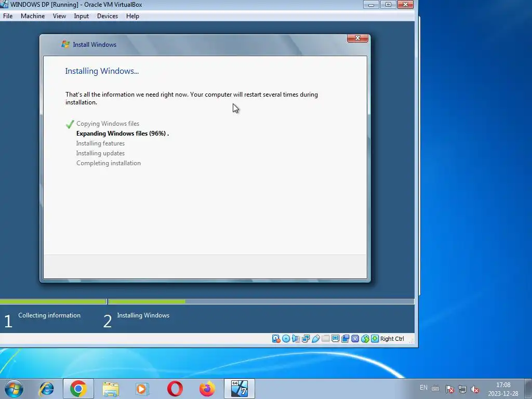Image resolution: width=532 pixels, height=399 pixels.
Task: Click the Right Ctrl host key label
Action: tap(392, 339)
